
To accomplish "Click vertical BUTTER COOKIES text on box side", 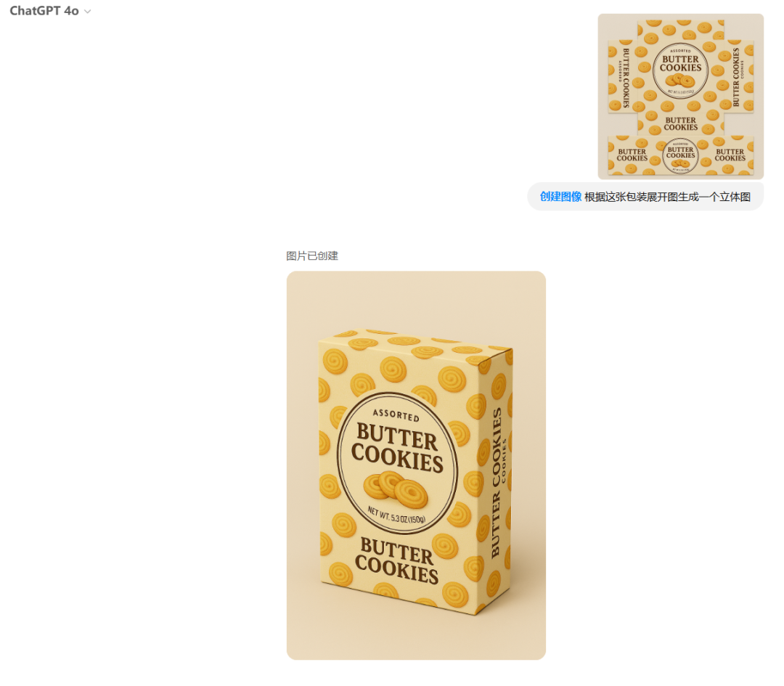I will tap(496, 483).
